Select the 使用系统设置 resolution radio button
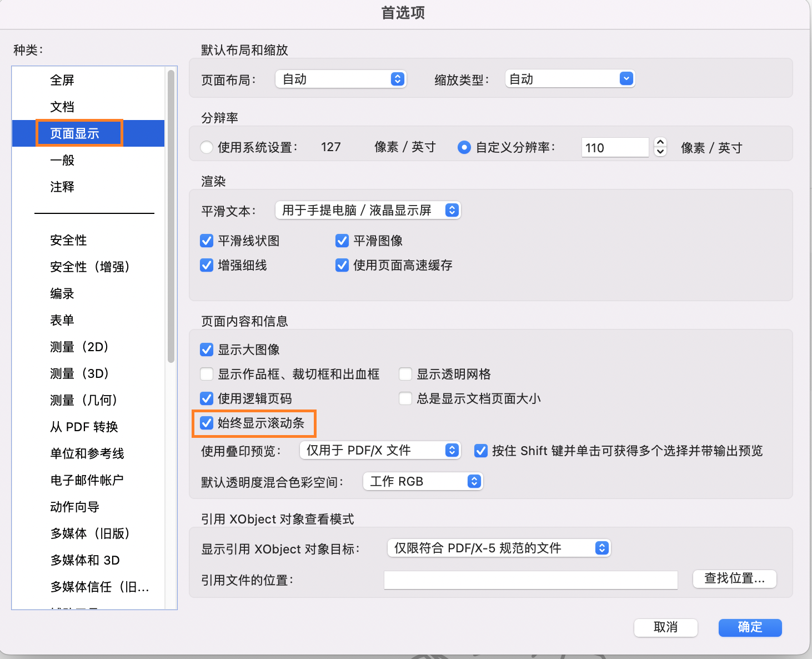 [206, 147]
